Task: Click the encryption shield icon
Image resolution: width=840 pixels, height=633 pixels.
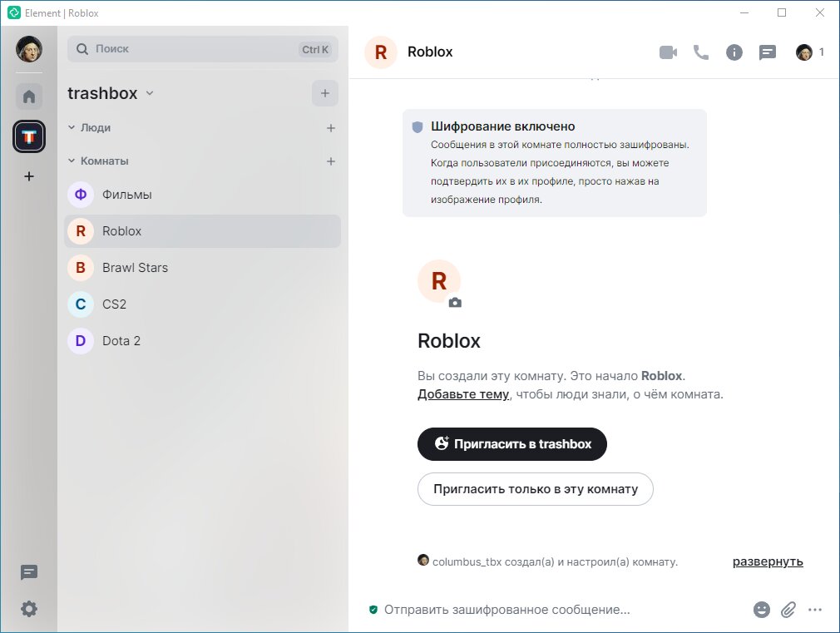Action: click(418, 127)
